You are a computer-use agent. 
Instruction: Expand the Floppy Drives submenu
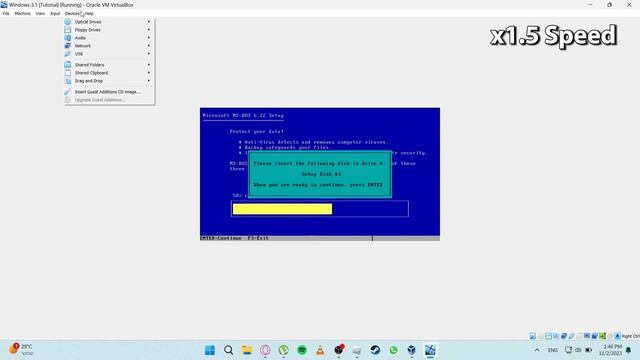point(109,30)
